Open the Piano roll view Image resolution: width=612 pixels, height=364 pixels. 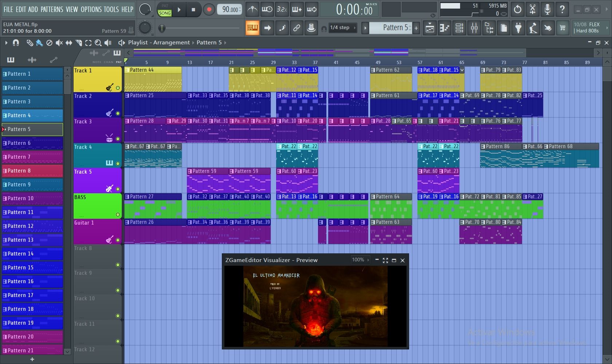(x=445, y=28)
